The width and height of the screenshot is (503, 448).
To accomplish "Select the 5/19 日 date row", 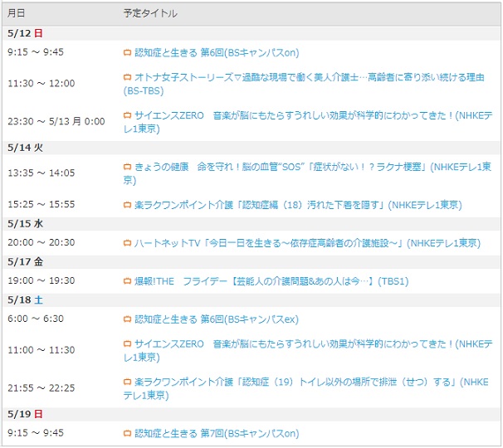I will (x=251, y=414).
